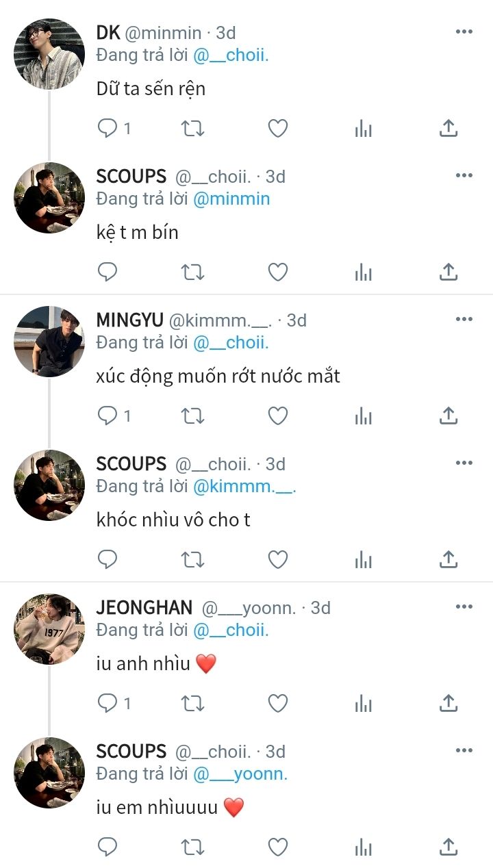Share MINGYU's "xúc động muốn rớt nước mắt" tweet
This screenshot has width=493, height=868.
[x=448, y=416]
